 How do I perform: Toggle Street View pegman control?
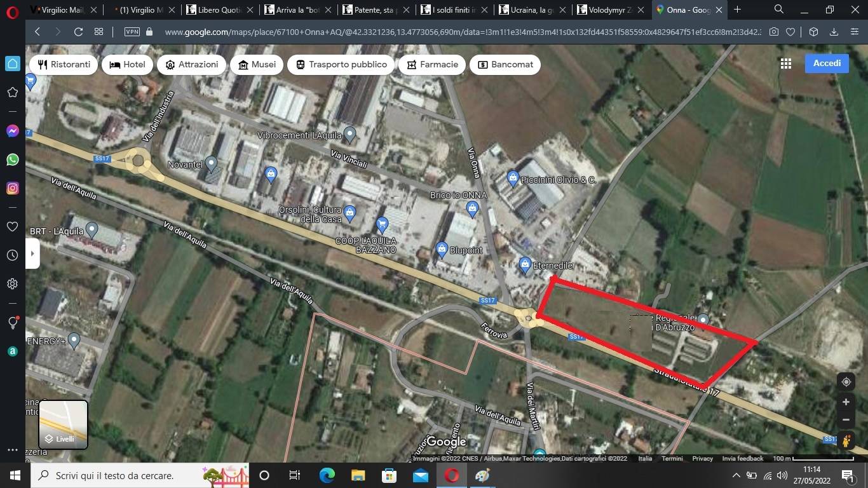pyautogui.click(x=846, y=440)
